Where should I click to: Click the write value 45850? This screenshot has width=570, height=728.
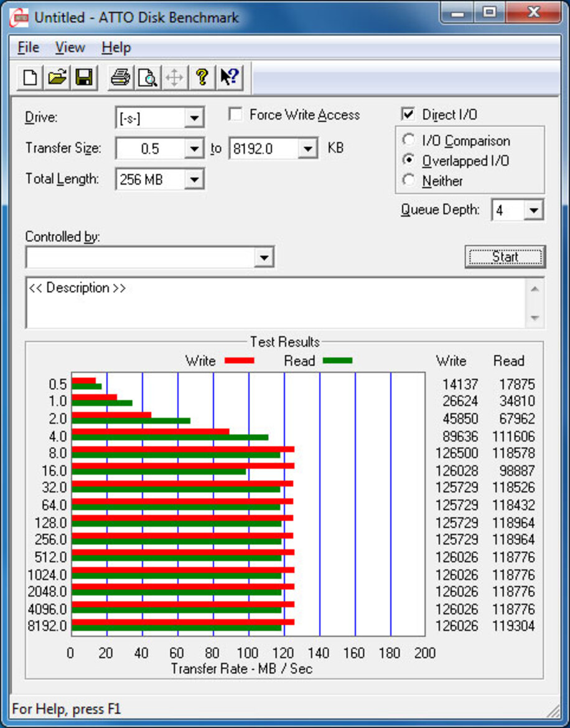coord(460,418)
